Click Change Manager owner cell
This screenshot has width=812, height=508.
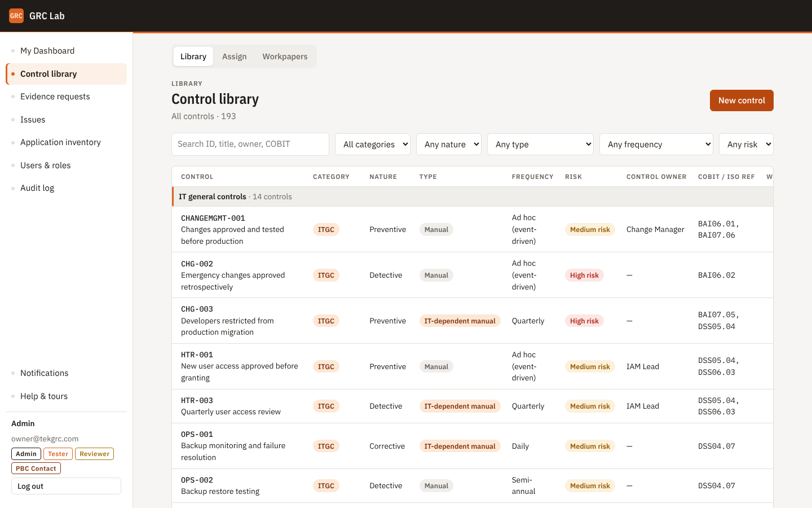click(655, 229)
